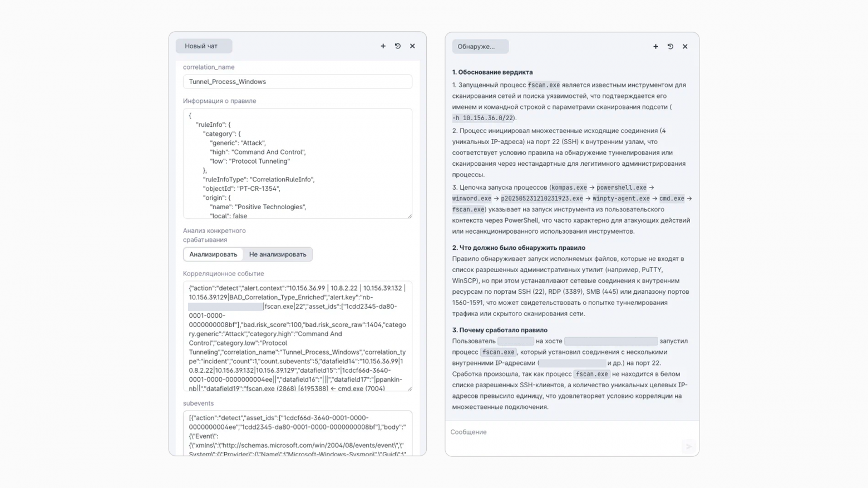Image resolution: width=868 pixels, height=488 pixels.
Task: Select the 'Анализировать' toggle option
Action: (x=213, y=254)
